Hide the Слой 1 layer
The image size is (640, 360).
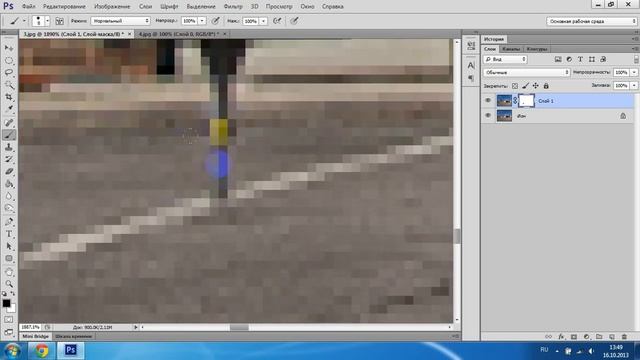(x=488, y=100)
